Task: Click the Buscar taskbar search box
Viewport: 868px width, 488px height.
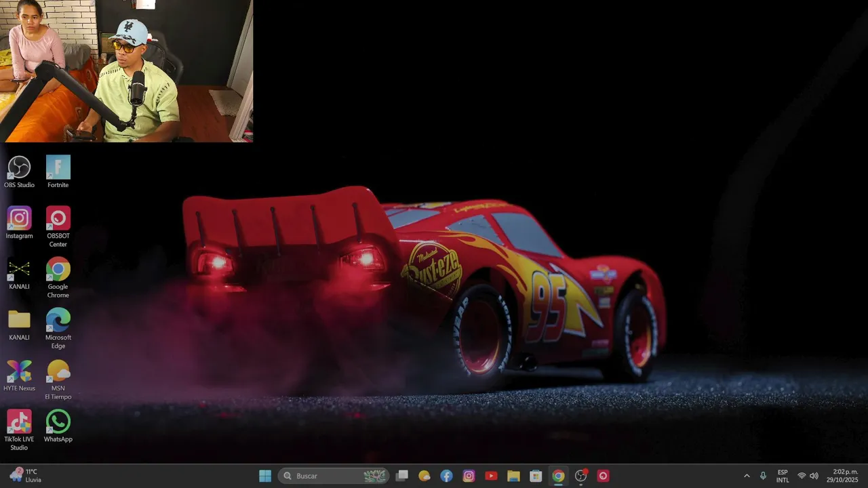Action: 334,476
